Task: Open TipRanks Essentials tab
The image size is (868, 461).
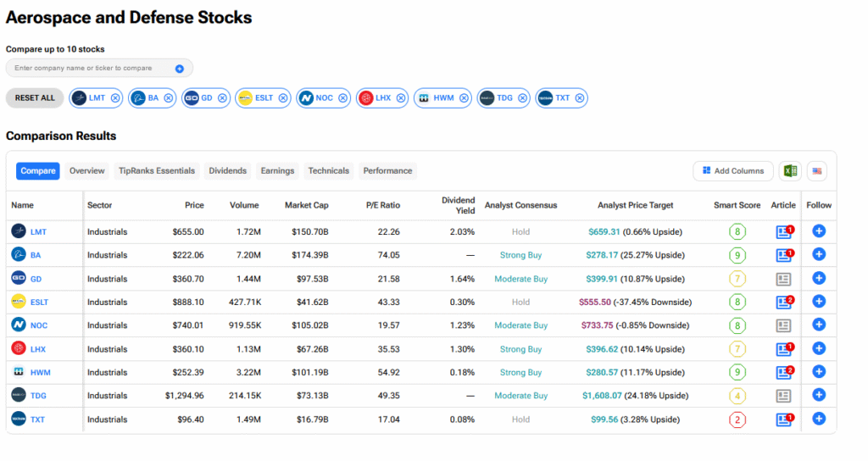Action: click(157, 171)
